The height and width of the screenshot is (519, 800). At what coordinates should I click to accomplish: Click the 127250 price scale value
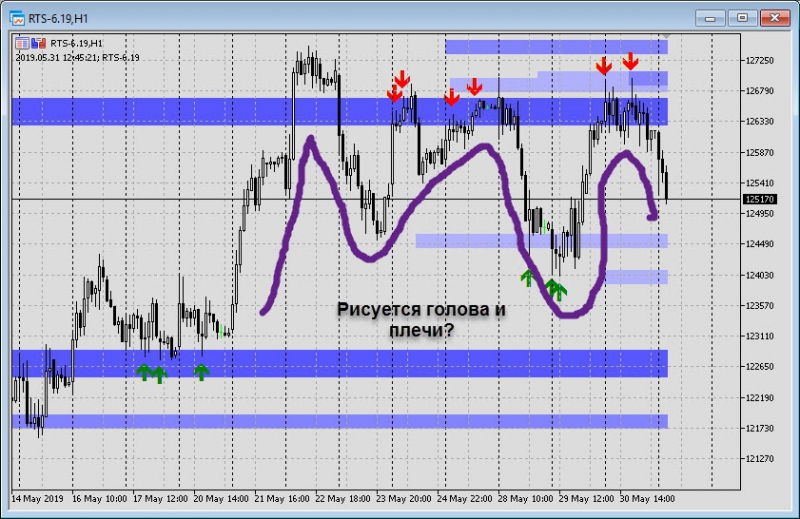[x=760, y=61]
